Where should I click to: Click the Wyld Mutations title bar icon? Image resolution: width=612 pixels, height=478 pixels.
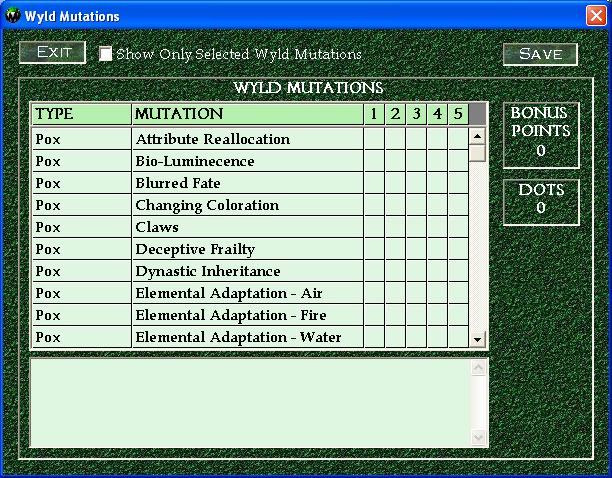(13, 16)
